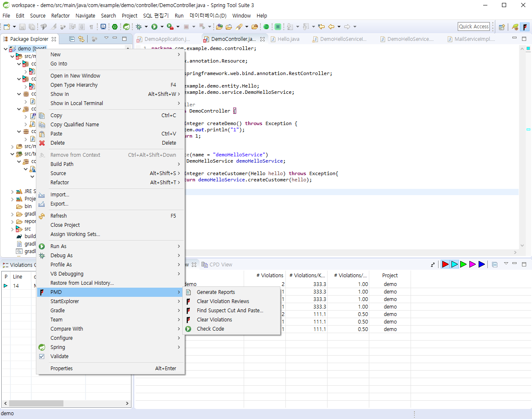Open the Navigate menu
The image size is (532, 419).
pyautogui.click(x=85, y=16)
